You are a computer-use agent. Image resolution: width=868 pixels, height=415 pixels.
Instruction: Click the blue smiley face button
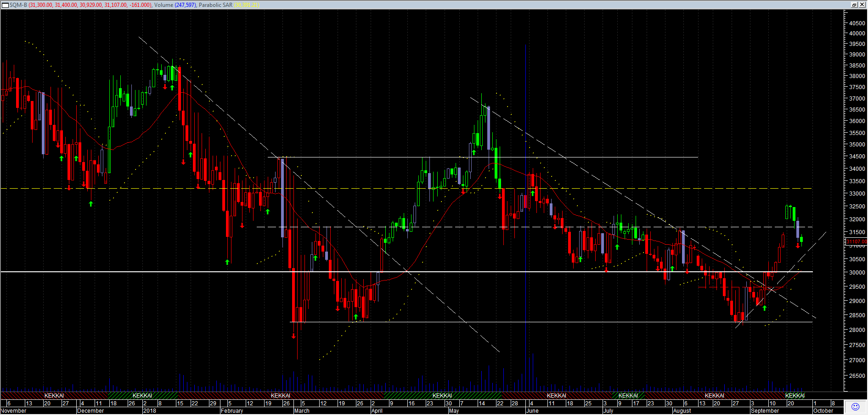855,406
